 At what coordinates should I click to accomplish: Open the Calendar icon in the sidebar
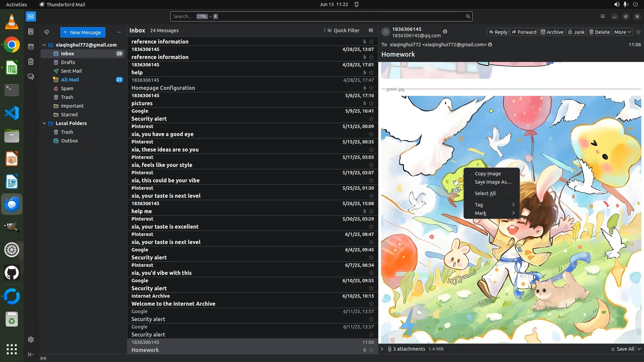31,47
